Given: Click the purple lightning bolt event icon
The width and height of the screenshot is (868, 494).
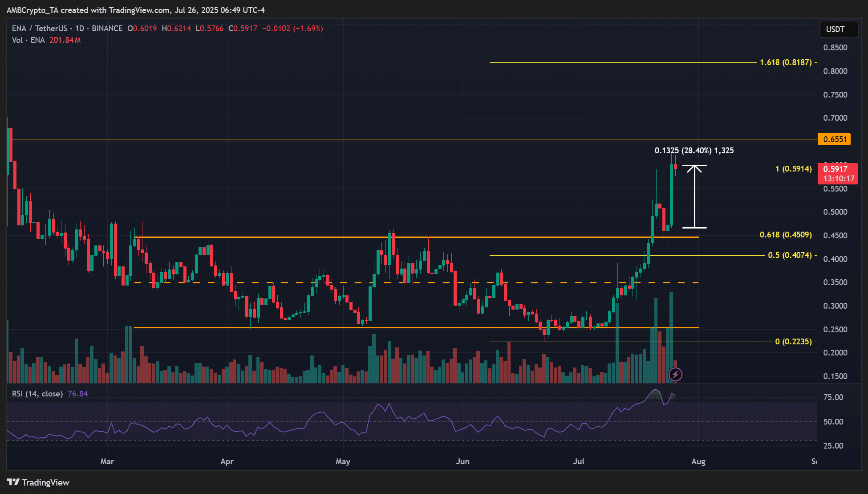Looking at the screenshot, I should pyautogui.click(x=675, y=374).
